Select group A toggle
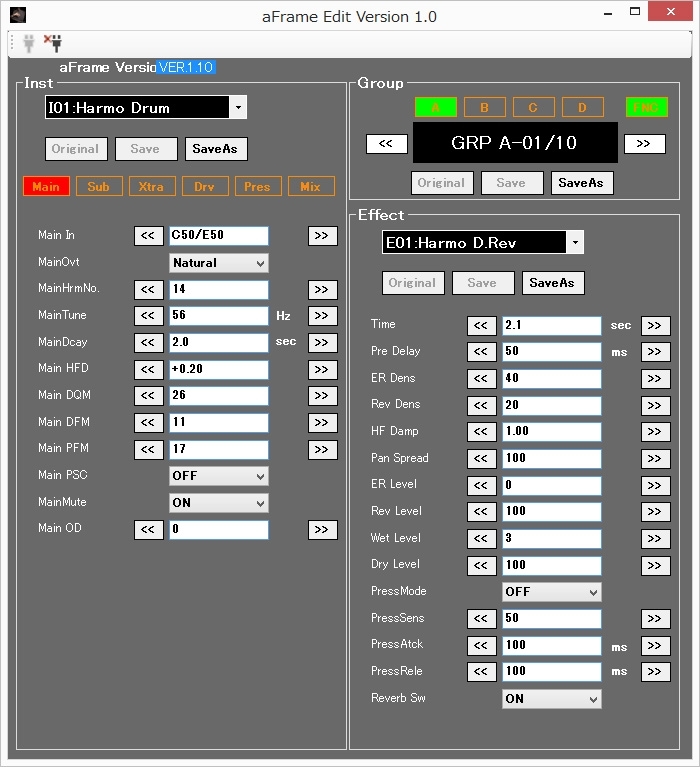Image resolution: width=700 pixels, height=767 pixels. (x=435, y=107)
